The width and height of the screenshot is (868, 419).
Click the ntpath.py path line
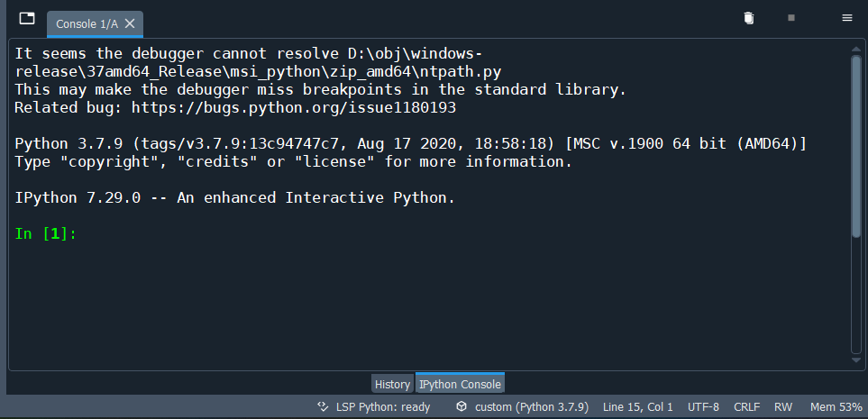point(258,71)
